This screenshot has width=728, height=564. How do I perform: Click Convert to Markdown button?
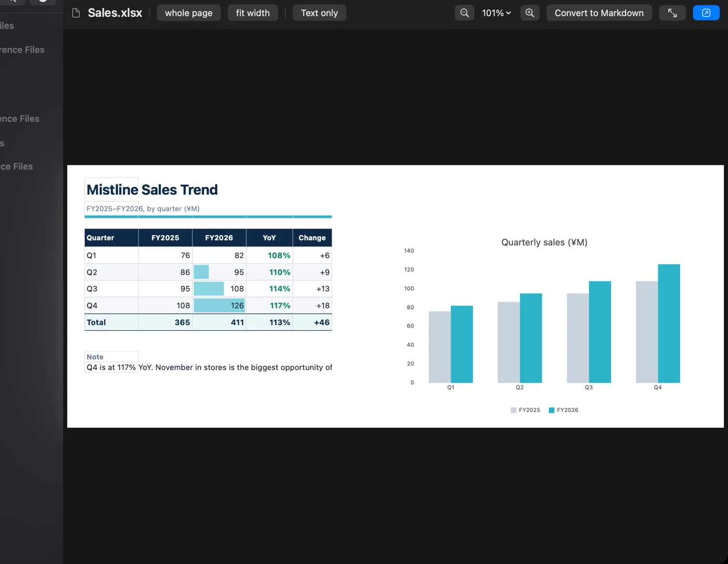599,13
